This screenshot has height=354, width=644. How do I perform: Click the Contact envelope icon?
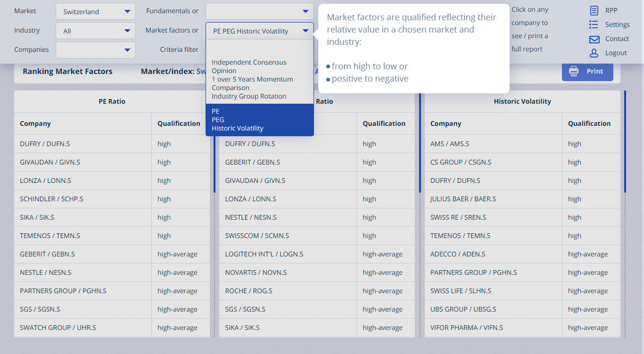594,39
